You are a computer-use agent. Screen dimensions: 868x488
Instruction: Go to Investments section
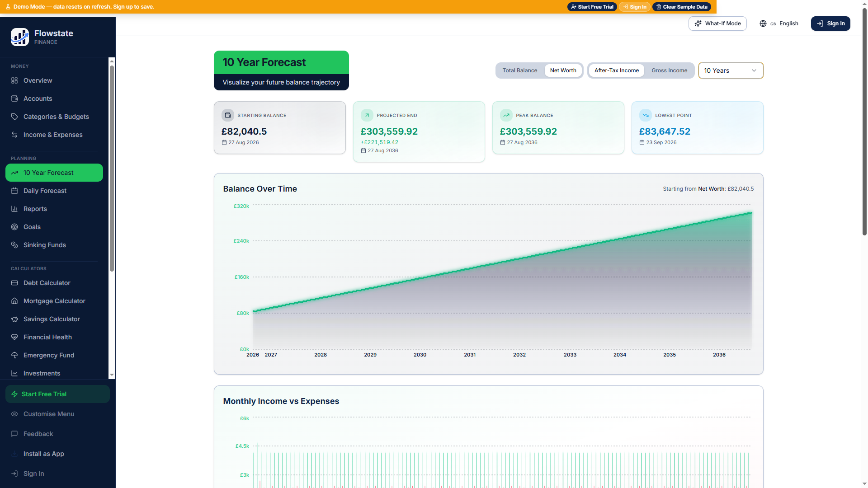point(54,373)
